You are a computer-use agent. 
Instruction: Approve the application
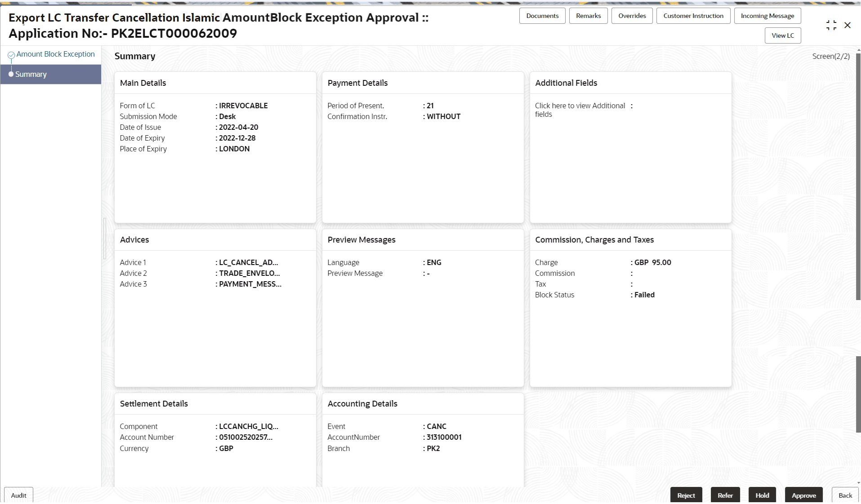[804, 495]
